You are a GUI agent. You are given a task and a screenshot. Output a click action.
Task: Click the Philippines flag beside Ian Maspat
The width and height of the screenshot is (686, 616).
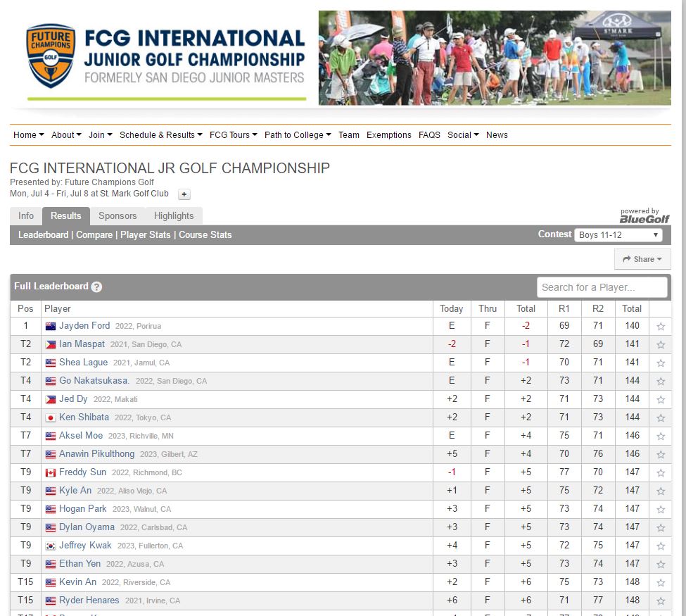pyautogui.click(x=51, y=344)
